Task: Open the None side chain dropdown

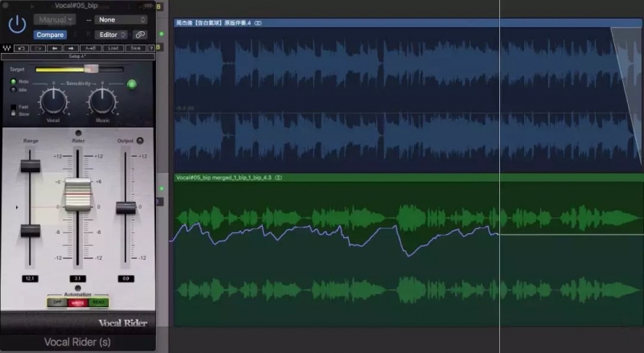Action: (x=121, y=20)
